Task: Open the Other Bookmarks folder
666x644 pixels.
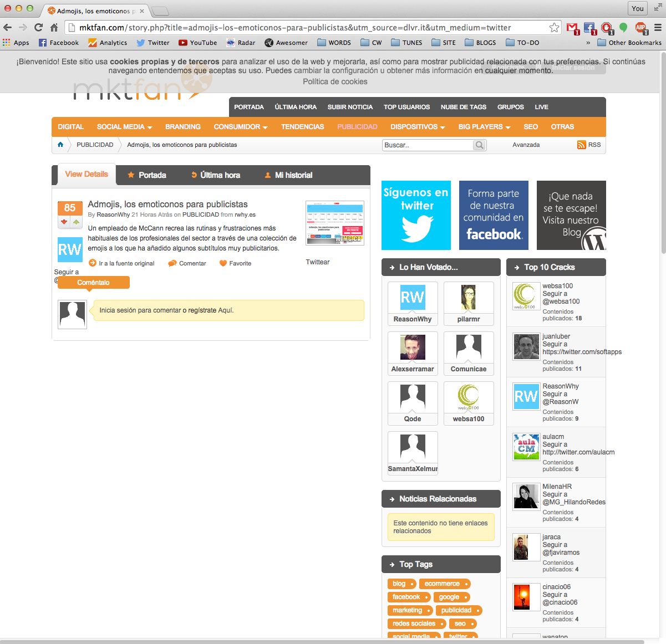Action: coord(629,43)
